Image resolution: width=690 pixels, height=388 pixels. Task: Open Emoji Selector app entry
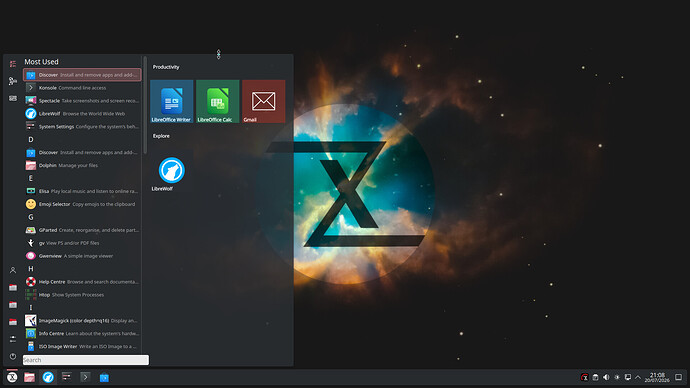coord(82,204)
